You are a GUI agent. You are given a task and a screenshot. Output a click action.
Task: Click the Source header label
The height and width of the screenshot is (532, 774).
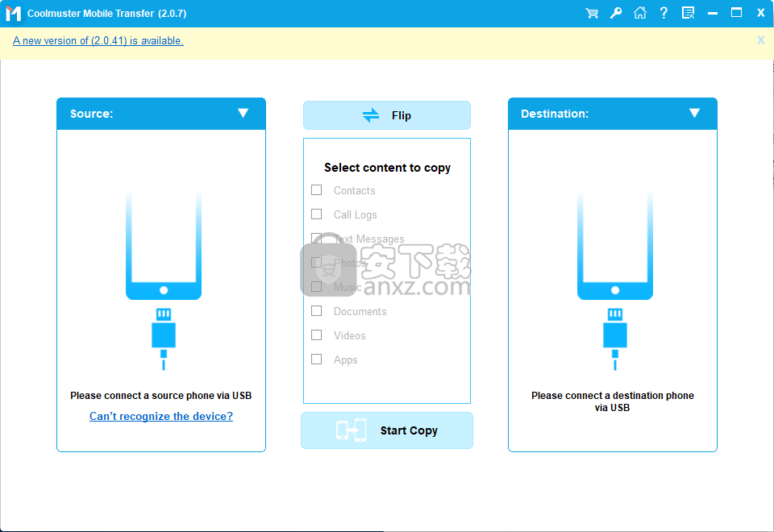click(x=91, y=114)
